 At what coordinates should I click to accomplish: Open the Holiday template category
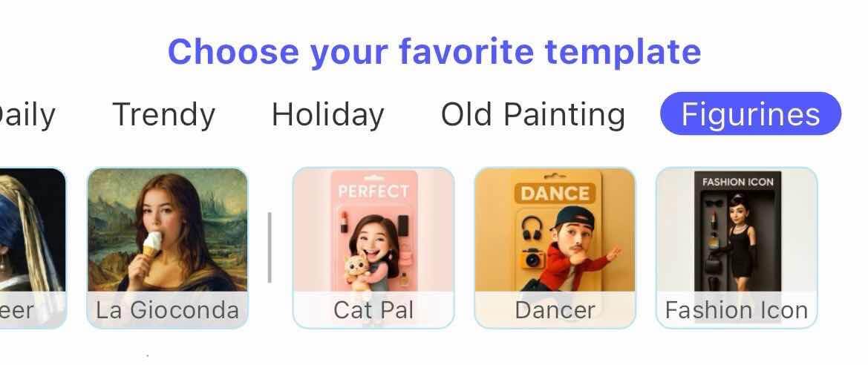point(327,115)
